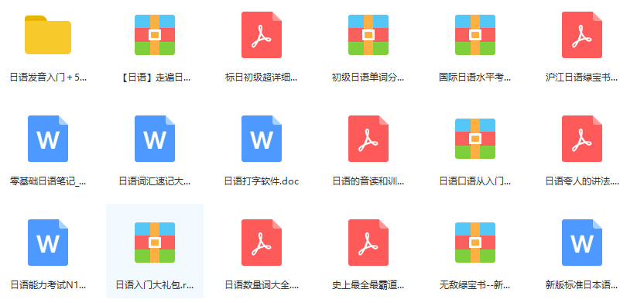The width and height of the screenshot is (644, 303).
Task: Click the file name 日语打字软件.doc
Action: (262, 181)
